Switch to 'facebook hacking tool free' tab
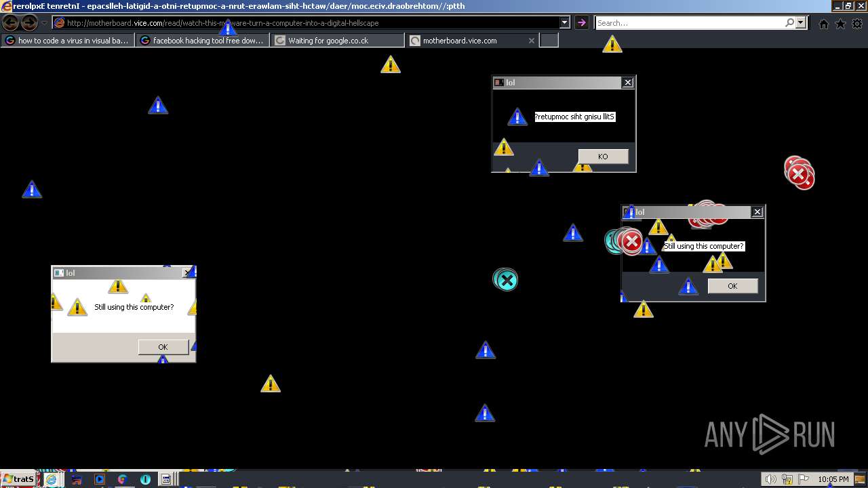Screen dimensions: 868x488 coord(202,41)
